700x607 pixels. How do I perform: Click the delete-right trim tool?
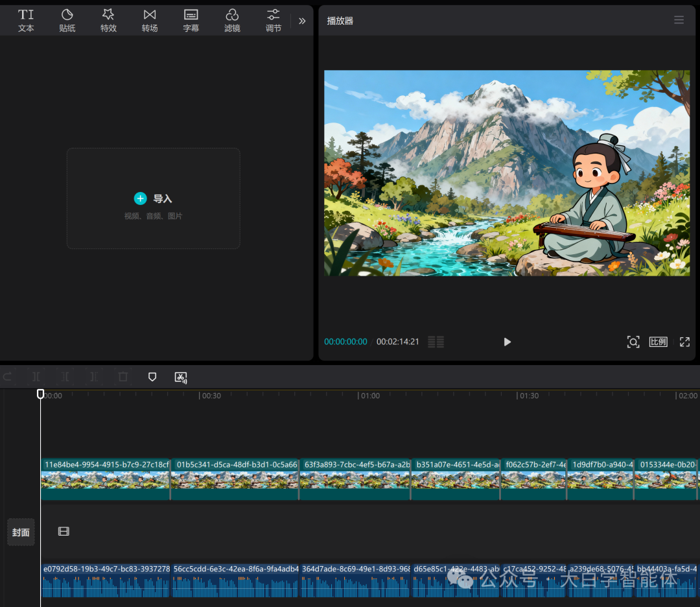click(x=94, y=377)
